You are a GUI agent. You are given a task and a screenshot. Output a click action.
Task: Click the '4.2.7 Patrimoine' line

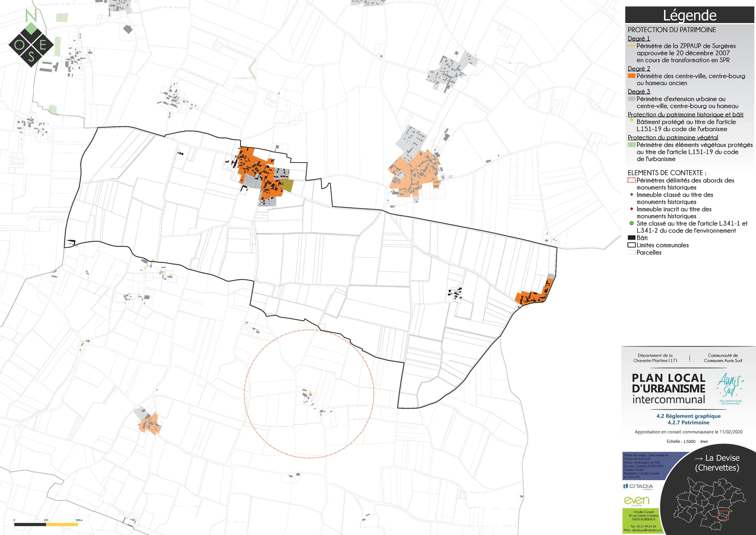[x=689, y=422]
